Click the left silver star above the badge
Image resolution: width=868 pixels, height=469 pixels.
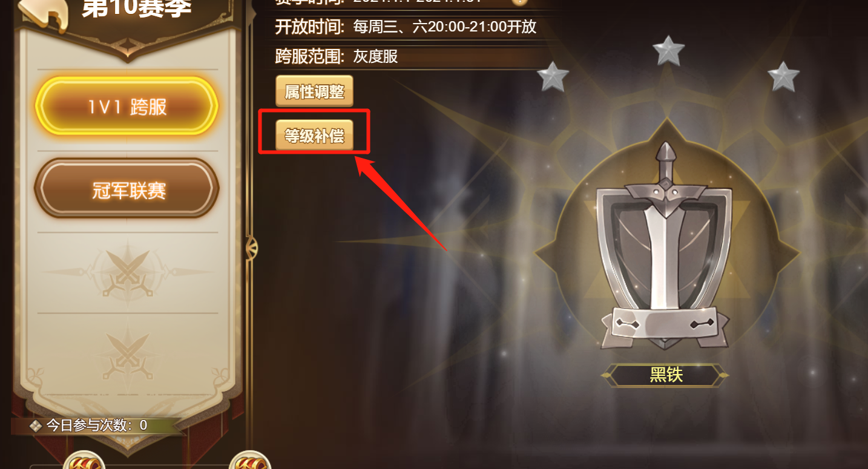pyautogui.click(x=553, y=77)
